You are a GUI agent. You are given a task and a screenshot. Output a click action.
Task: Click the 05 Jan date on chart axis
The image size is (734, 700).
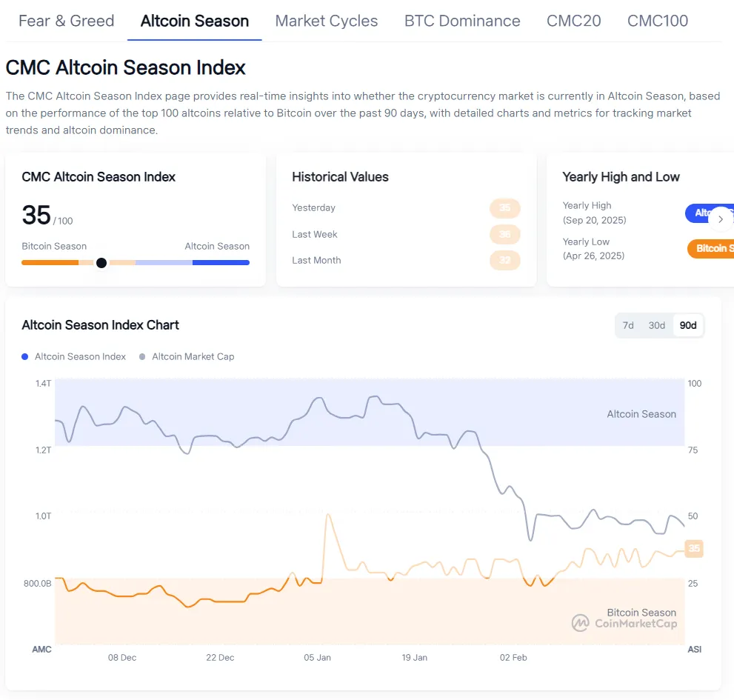point(318,657)
